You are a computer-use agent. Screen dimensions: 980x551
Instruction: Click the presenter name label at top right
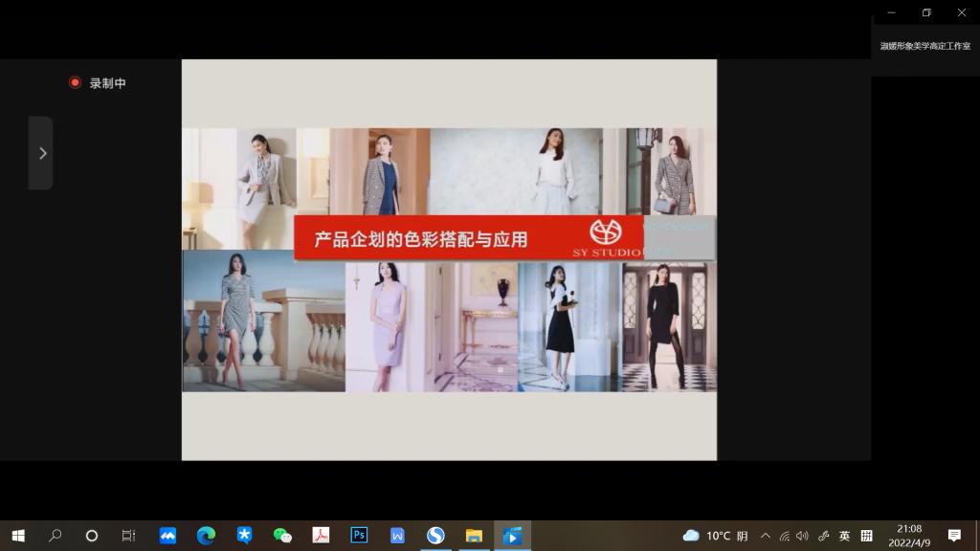coord(924,46)
